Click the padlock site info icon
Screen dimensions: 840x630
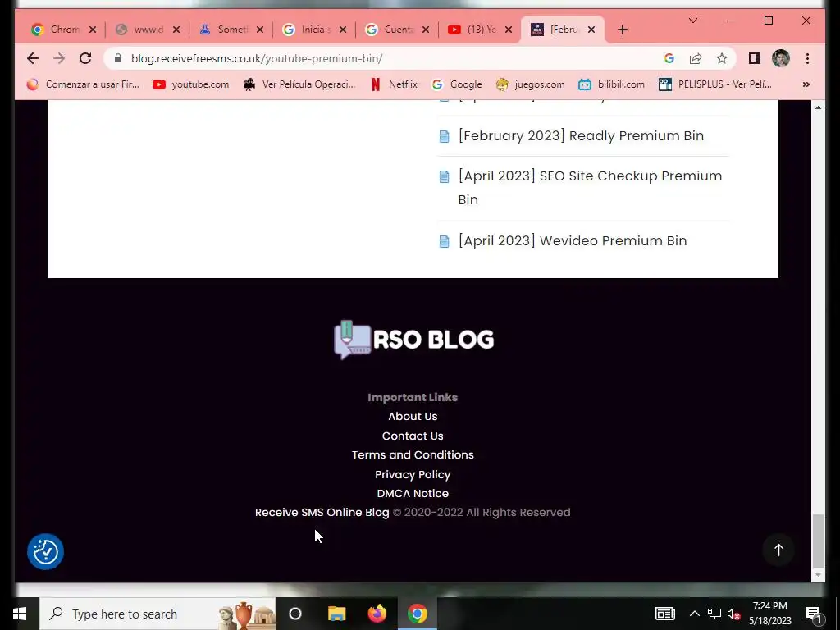click(118, 58)
